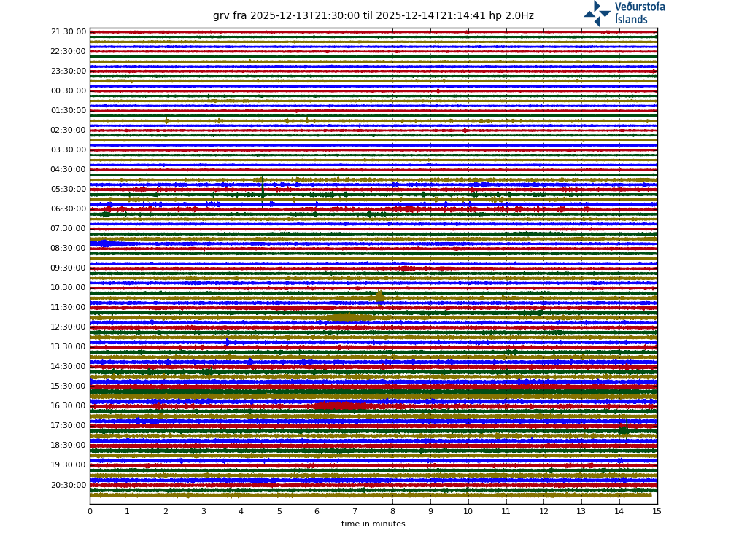Image resolution: width=747 pixels, height=560 pixels.
Task: Click the Veðurstofa Íslands logo icon
Action: click(597, 13)
